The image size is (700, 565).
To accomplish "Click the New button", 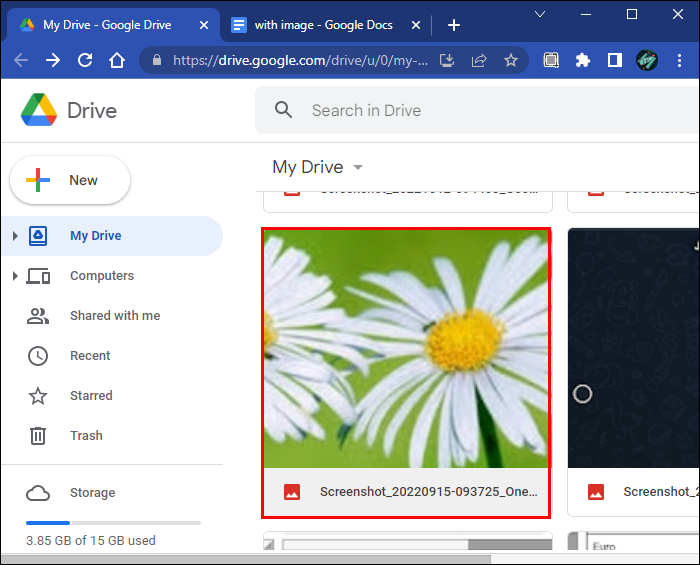I will tap(70, 180).
